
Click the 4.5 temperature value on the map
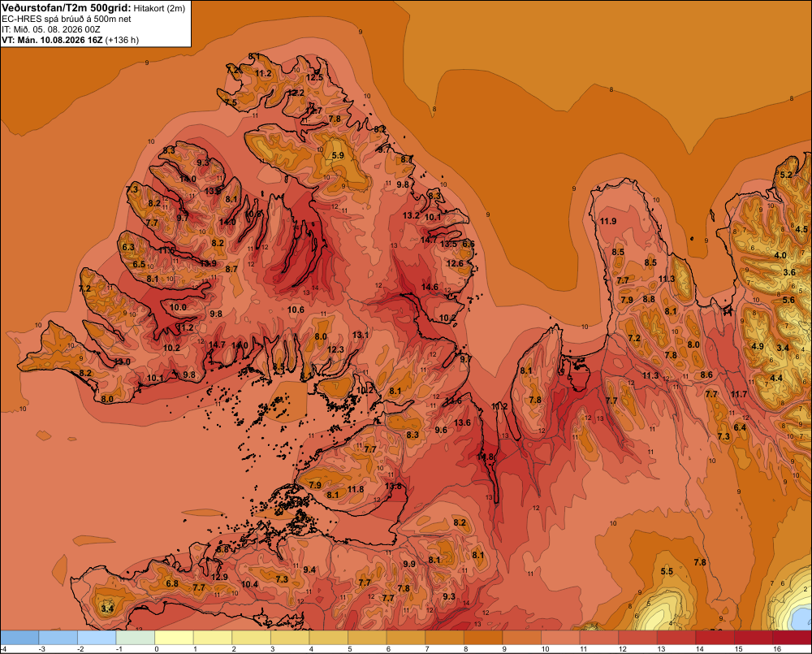[x=801, y=229]
